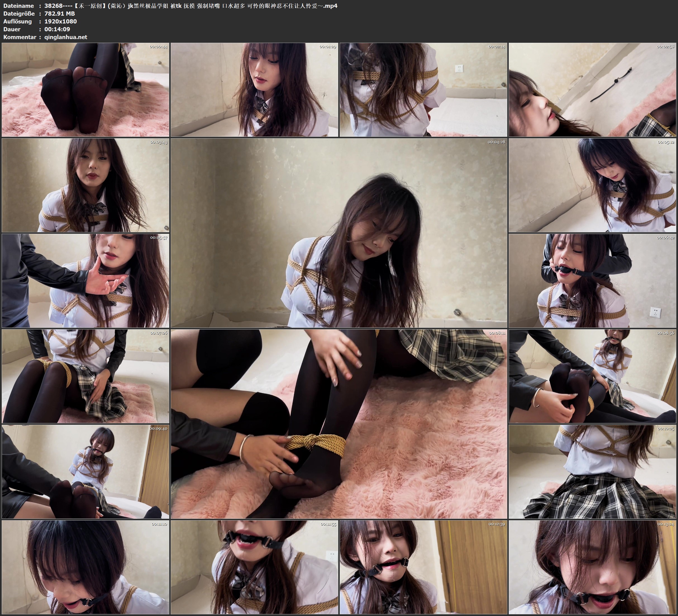Viewport: 678px width, 616px height.
Task: Open the large 00:08:11 thumbnail
Action: (x=339, y=424)
